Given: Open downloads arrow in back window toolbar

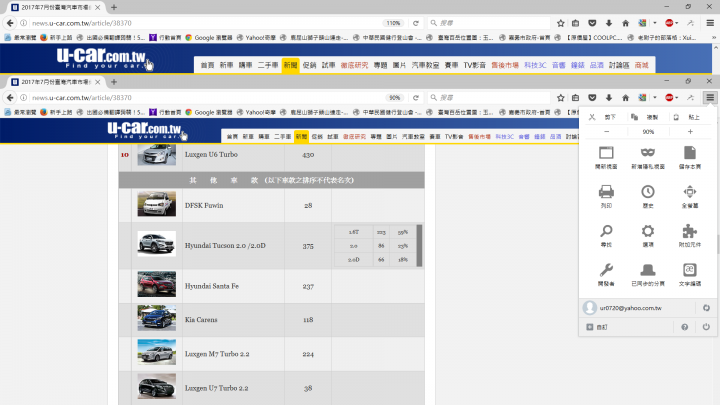Looking at the screenshot, I should [609, 22].
